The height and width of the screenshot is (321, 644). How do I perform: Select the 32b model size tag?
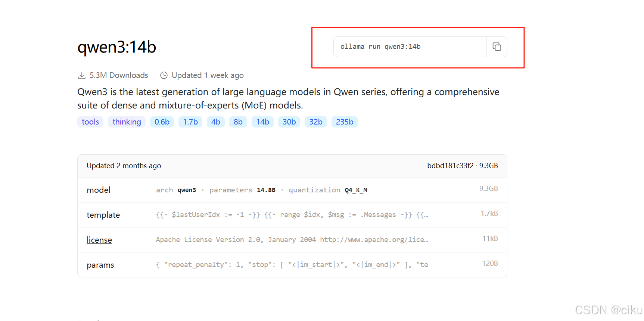(316, 122)
